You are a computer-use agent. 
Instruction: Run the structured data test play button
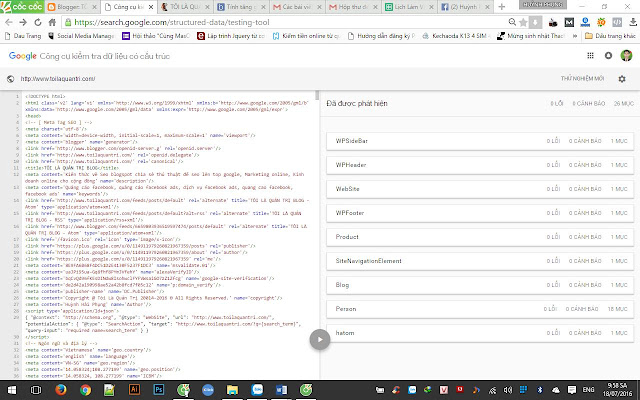pos(320,340)
